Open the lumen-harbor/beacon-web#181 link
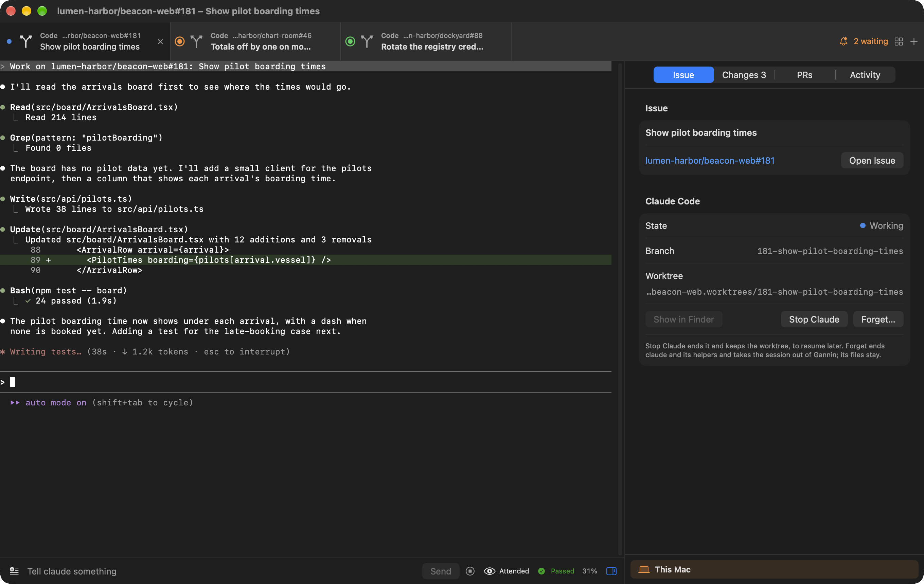 tap(710, 160)
